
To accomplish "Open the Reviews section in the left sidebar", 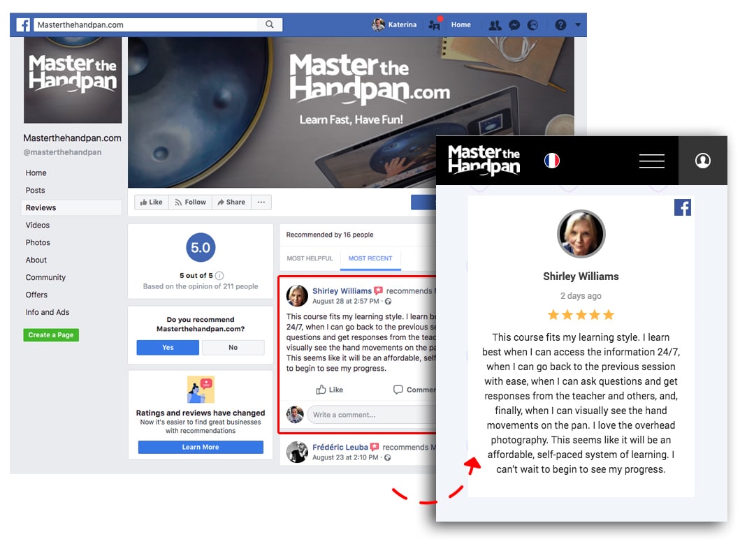I will [x=41, y=207].
